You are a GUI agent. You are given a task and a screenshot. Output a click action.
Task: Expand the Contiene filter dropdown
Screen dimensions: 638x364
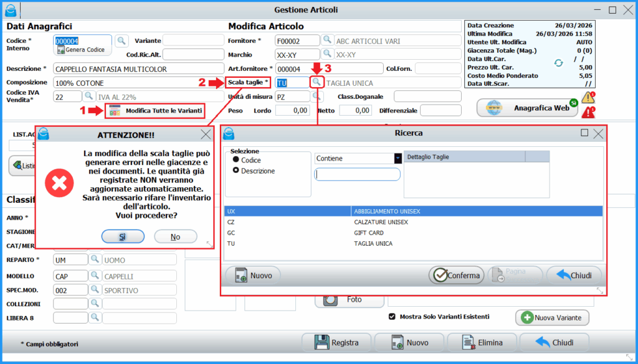tap(398, 159)
